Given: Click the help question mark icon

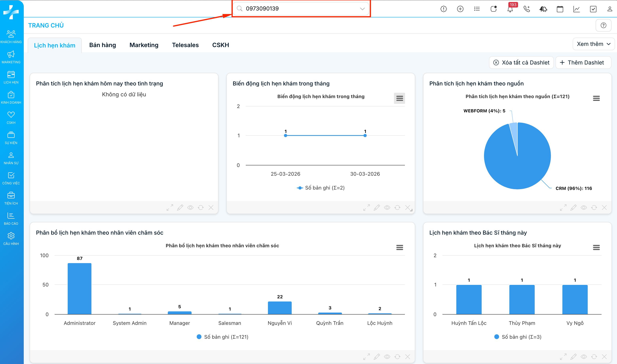Looking at the screenshot, I should 604,25.
